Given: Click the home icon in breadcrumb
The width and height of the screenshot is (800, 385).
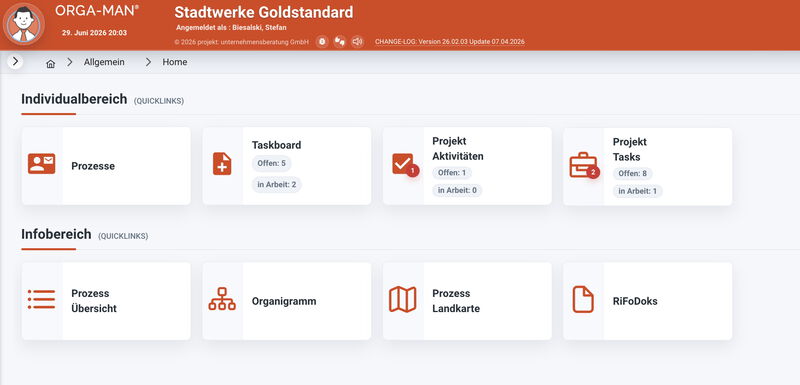Looking at the screenshot, I should click(x=51, y=64).
